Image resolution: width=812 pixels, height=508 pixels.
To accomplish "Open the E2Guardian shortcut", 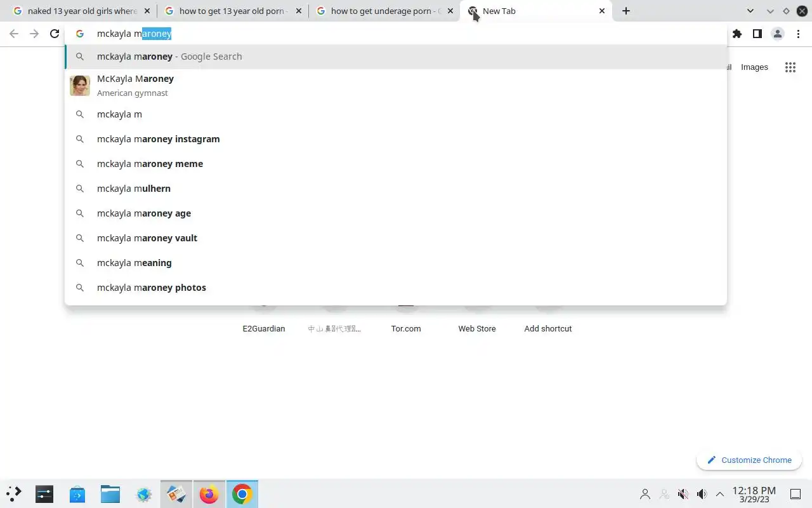I will (x=264, y=328).
